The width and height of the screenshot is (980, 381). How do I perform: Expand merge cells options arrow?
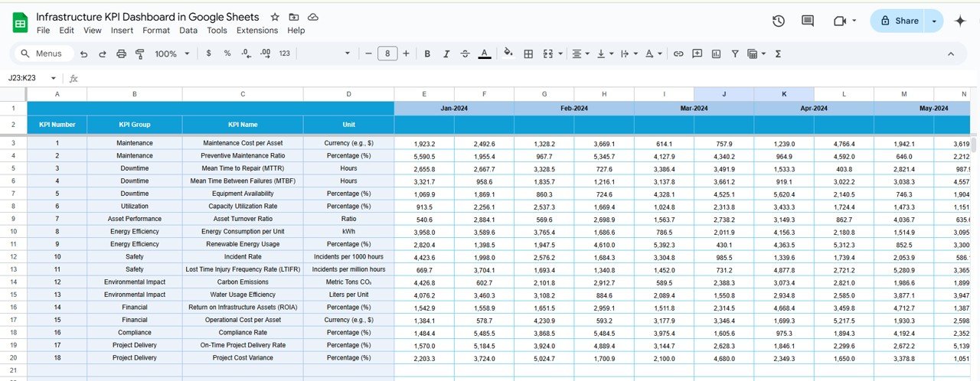pyautogui.click(x=560, y=54)
